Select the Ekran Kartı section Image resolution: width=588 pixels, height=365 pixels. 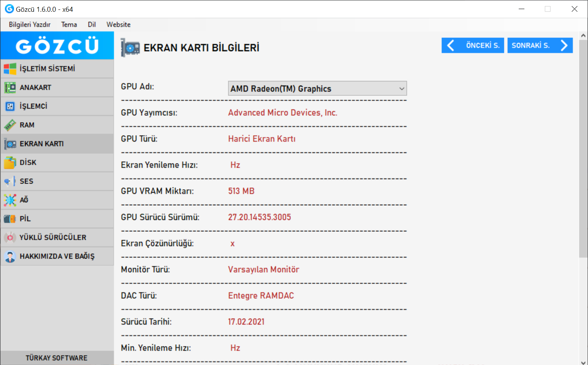click(57, 144)
